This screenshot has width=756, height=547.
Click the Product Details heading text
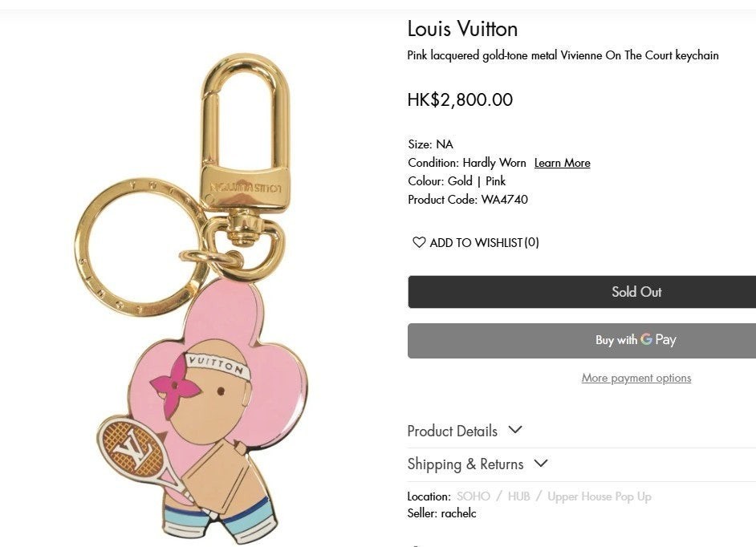point(452,431)
